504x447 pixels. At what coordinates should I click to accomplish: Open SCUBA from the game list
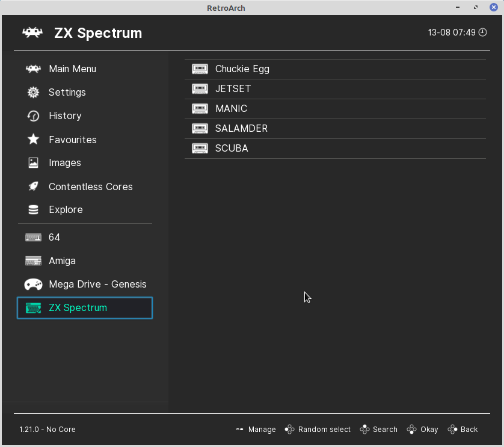click(233, 148)
